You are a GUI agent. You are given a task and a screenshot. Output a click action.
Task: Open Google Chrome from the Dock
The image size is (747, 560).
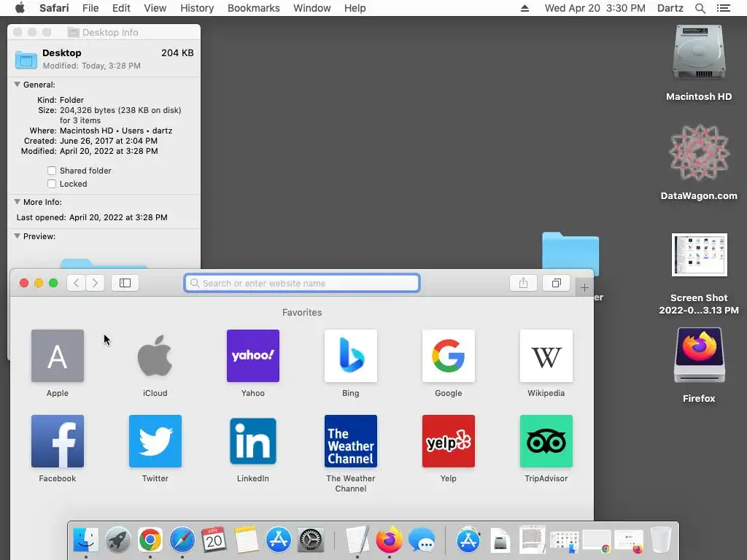coord(150,540)
